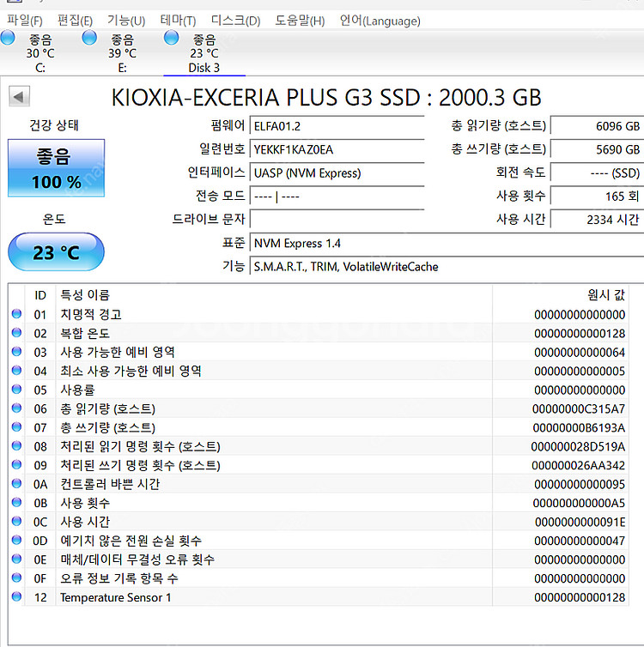The width and height of the screenshot is (644, 647).
Task: Click the status icon for attribute 0A
Action: (16, 484)
